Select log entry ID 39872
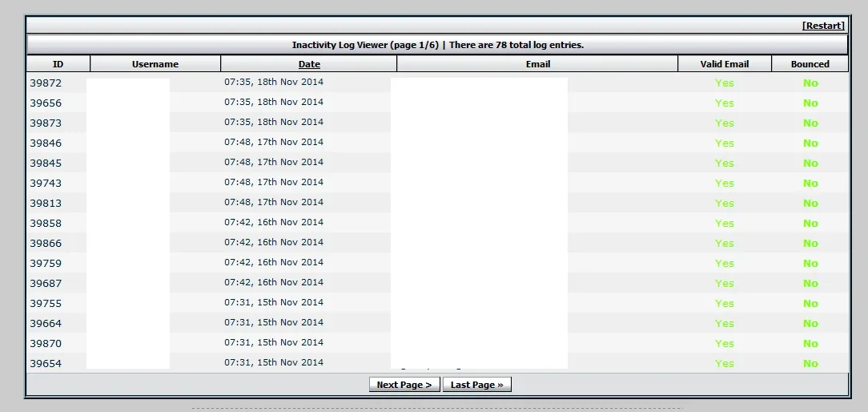This screenshot has height=412, width=868. [x=46, y=83]
